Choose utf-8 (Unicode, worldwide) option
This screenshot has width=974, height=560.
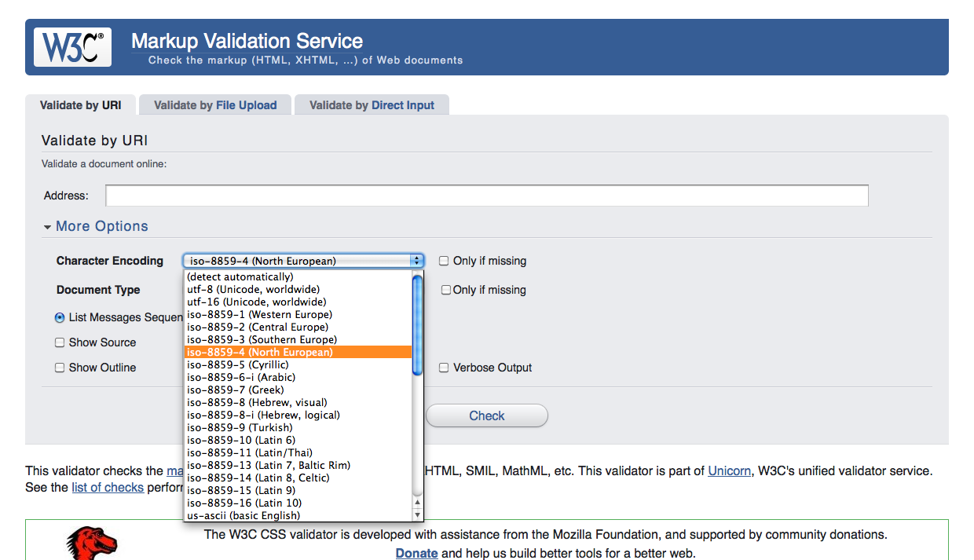pyautogui.click(x=298, y=289)
